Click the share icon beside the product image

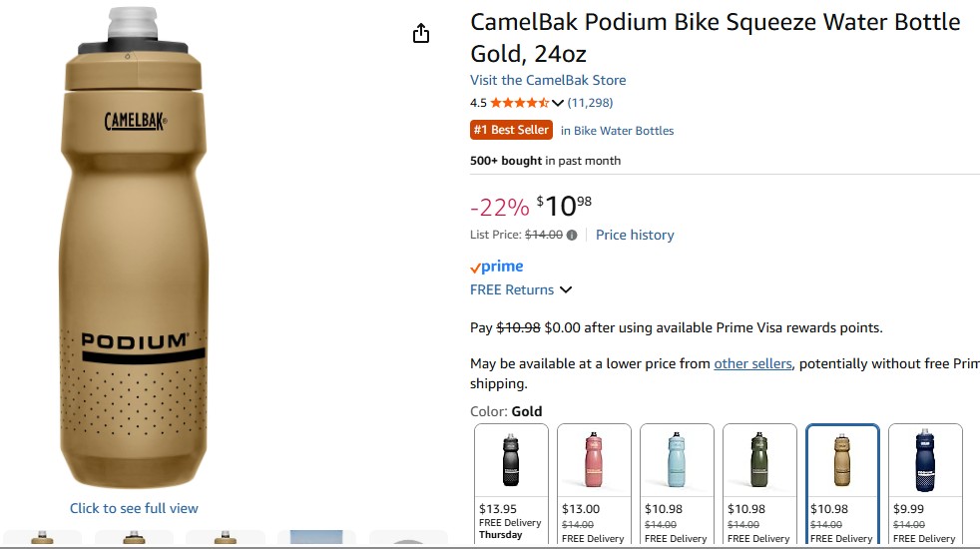pyautogui.click(x=421, y=34)
